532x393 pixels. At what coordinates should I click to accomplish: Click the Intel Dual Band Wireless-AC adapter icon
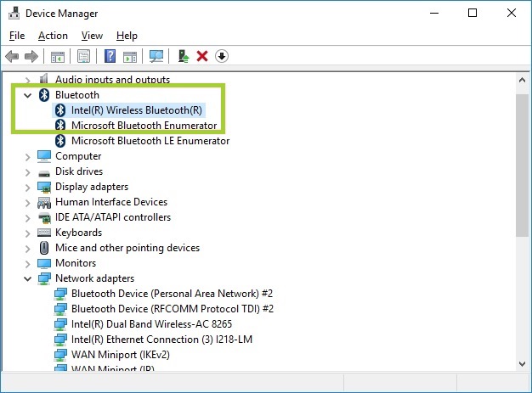coord(60,324)
